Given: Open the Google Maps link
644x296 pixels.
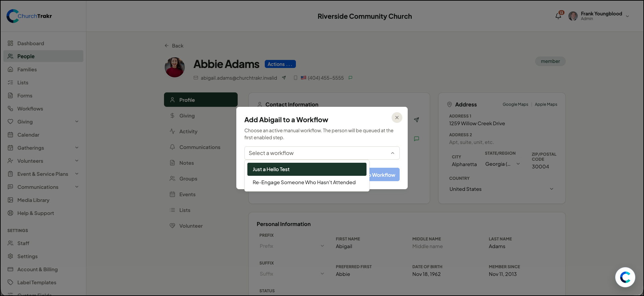Looking at the screenshot, I should click(515, 104).
